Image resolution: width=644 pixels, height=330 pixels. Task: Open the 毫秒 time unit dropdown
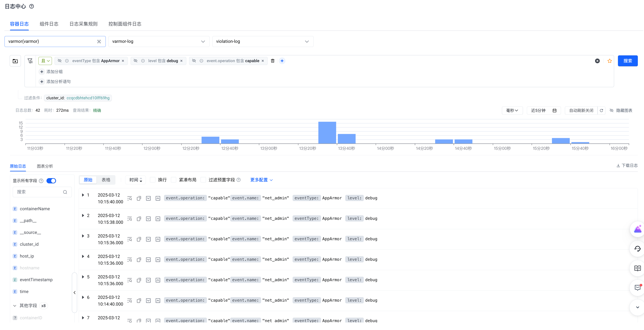click(x=512, y=110)
